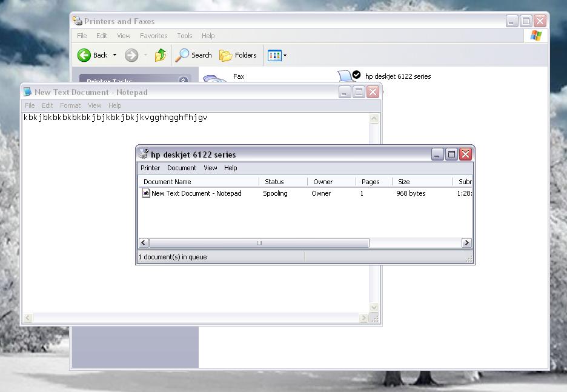Open Printer menu in the print queue window

coord(150,168)
